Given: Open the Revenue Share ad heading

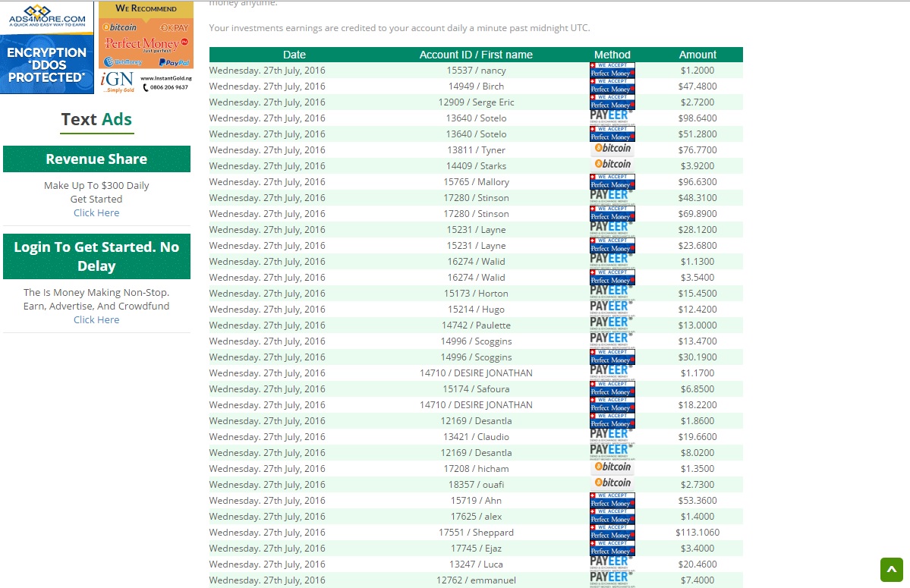Looking at the screenshot, I should (96, 159).
